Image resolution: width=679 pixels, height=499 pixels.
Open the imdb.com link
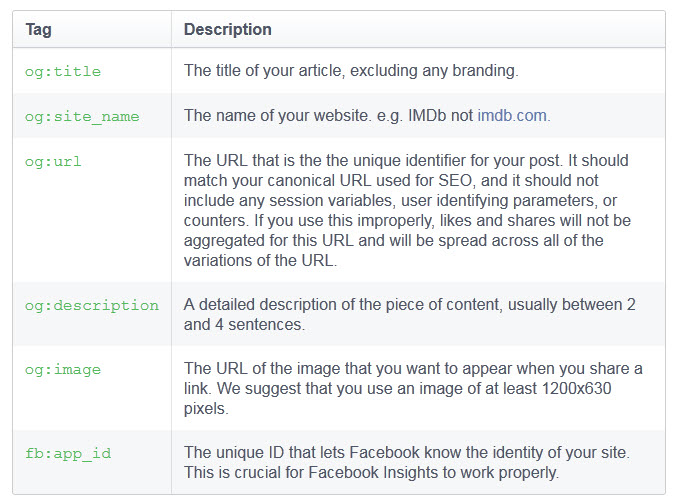(512, 116)
